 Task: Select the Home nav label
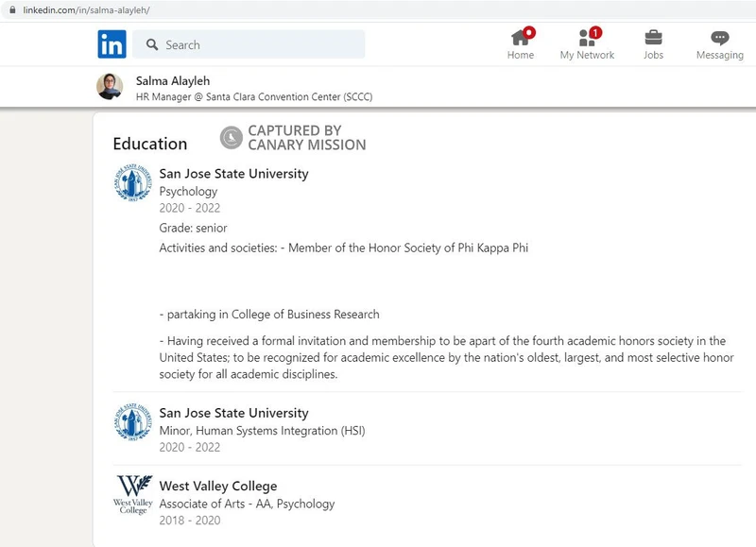521,55
